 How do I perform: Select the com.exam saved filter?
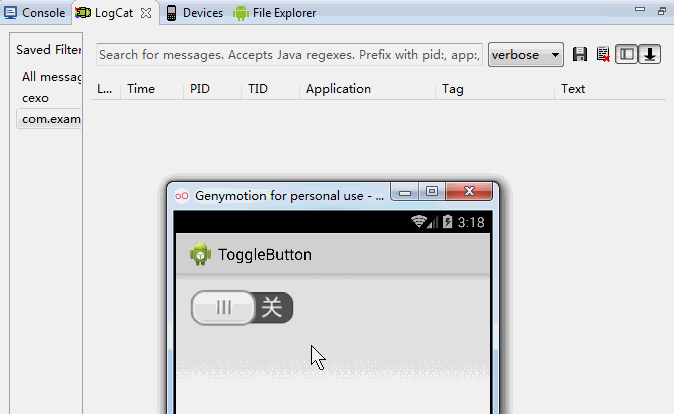pos(51,119)
